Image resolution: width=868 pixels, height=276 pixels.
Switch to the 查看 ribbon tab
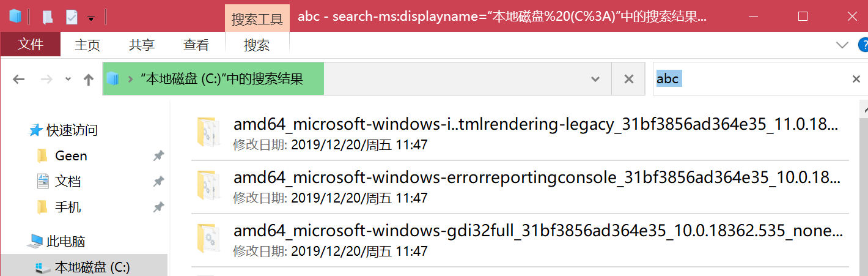point(196,45)
